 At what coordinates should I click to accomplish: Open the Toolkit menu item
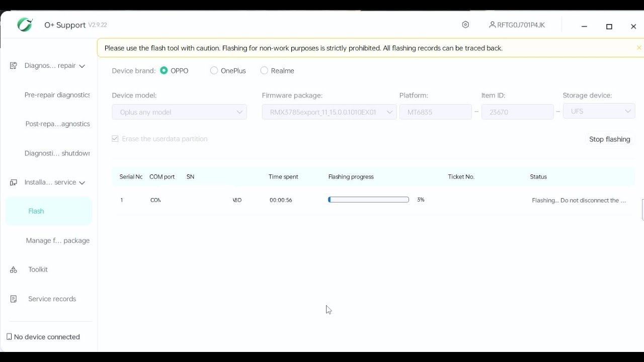click(x=38, y=270)
